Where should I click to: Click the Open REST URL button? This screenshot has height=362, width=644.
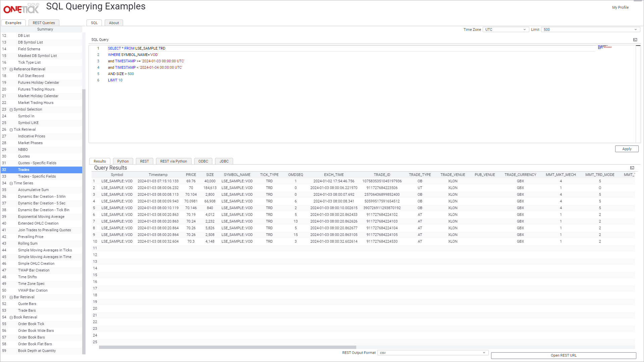point(563,355)
